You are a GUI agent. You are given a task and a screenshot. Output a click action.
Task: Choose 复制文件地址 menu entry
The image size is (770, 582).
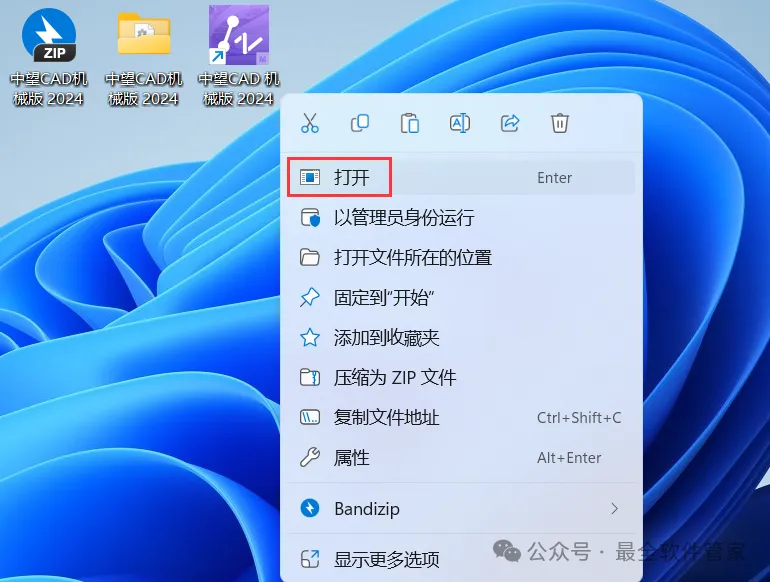coord(460,417)
